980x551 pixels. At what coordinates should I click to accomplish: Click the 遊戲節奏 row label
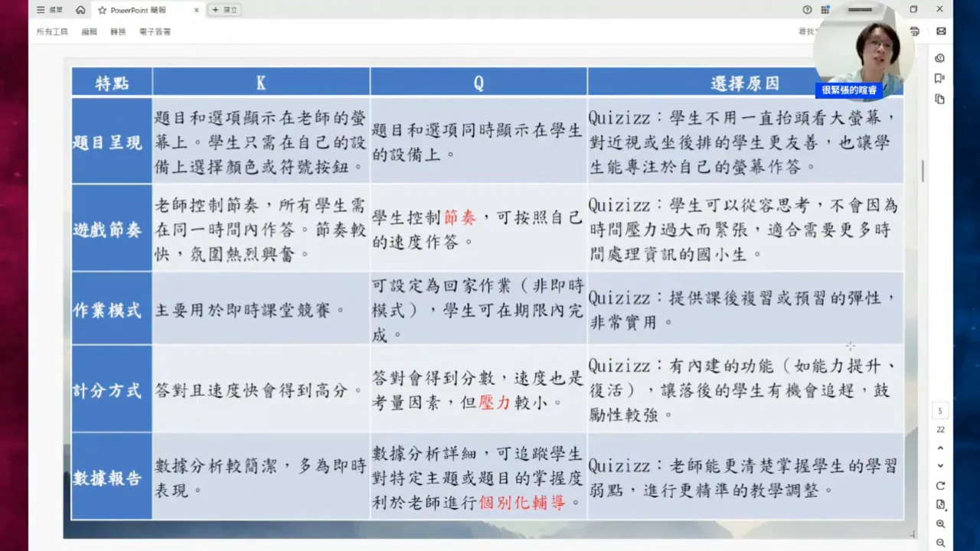[112, 229]
